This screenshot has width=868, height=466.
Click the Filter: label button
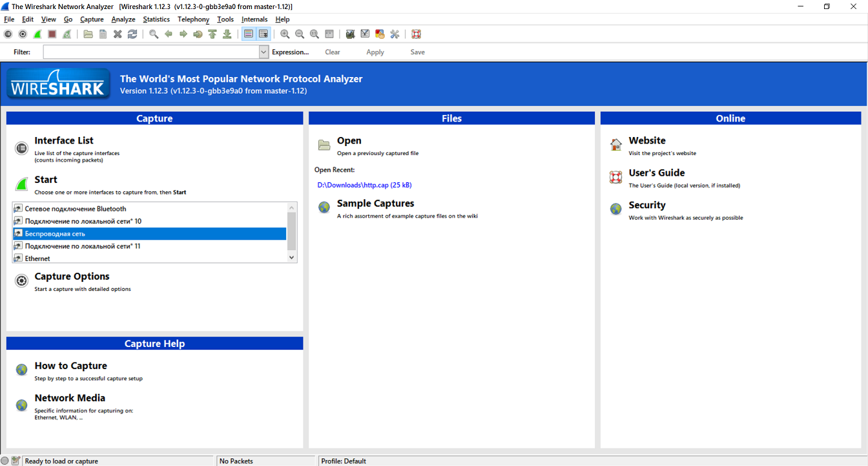pos(22,52)
